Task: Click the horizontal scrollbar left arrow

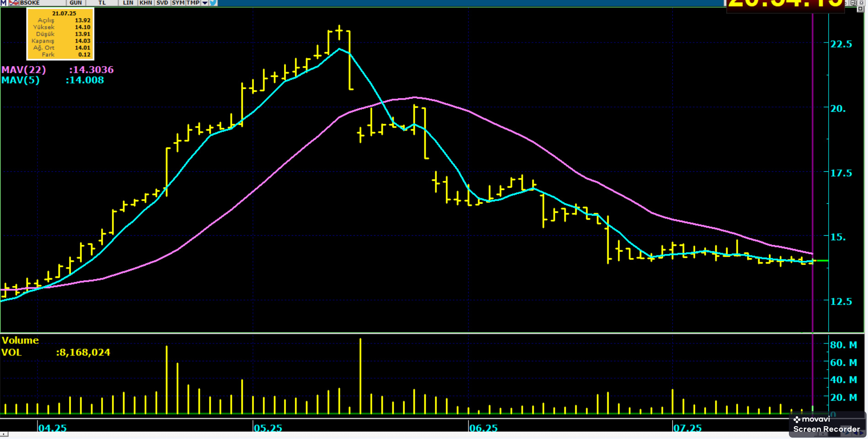Action: click(x=4, y=434)
